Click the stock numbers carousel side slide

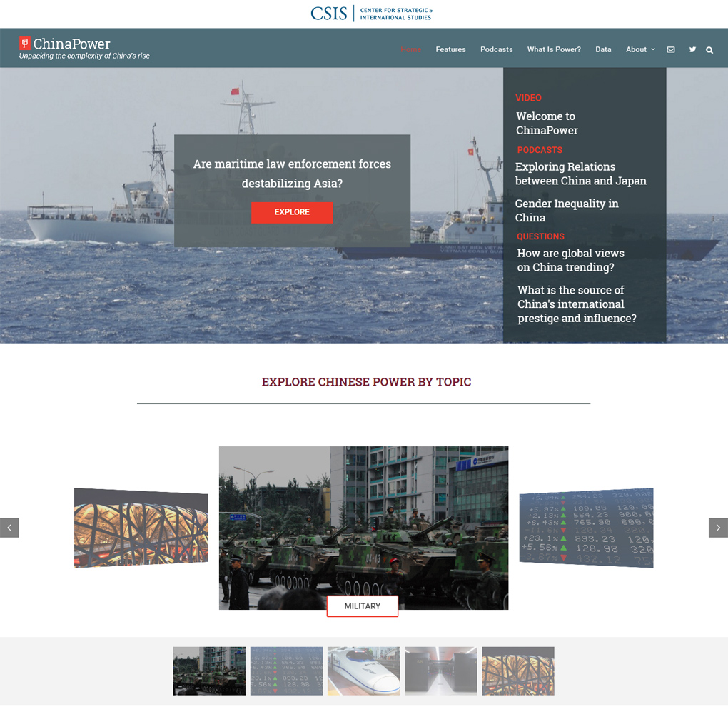(587, 528)
